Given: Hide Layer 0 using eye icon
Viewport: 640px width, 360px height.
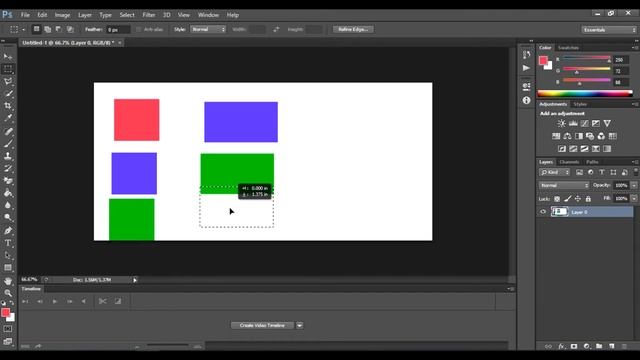Looking at the screenshot, I should [543, 212].
